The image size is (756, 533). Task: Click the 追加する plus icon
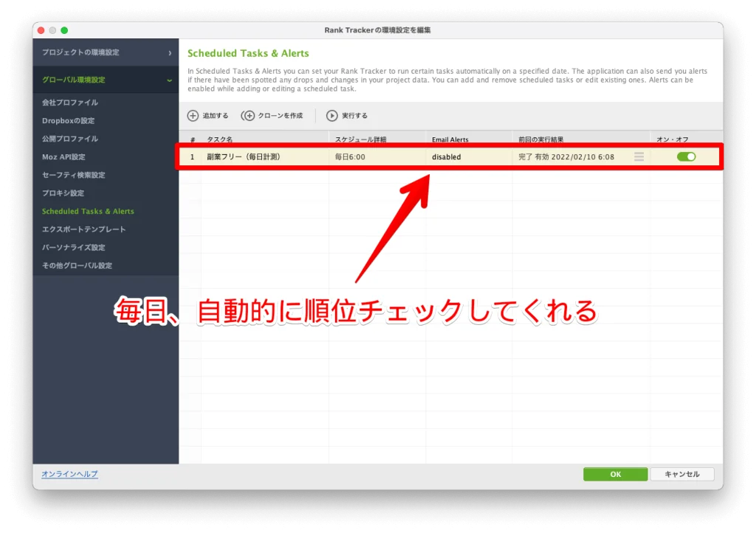coord(193,116)
